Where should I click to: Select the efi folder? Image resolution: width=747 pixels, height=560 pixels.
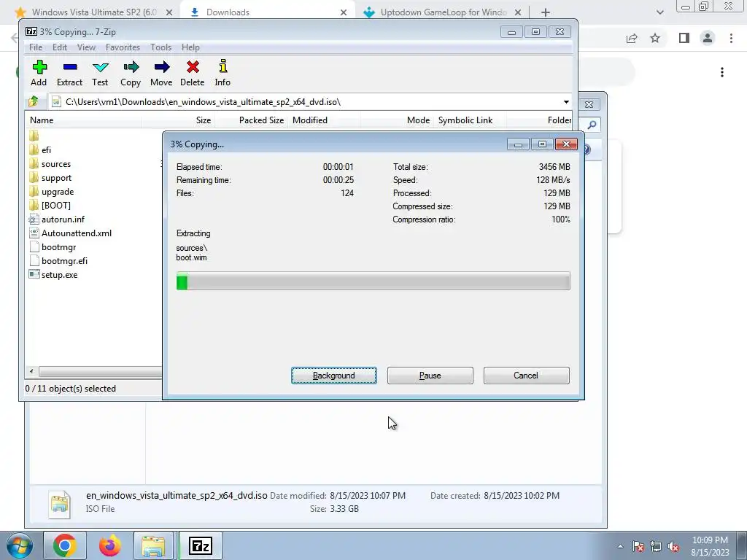(x=46, y=150)
